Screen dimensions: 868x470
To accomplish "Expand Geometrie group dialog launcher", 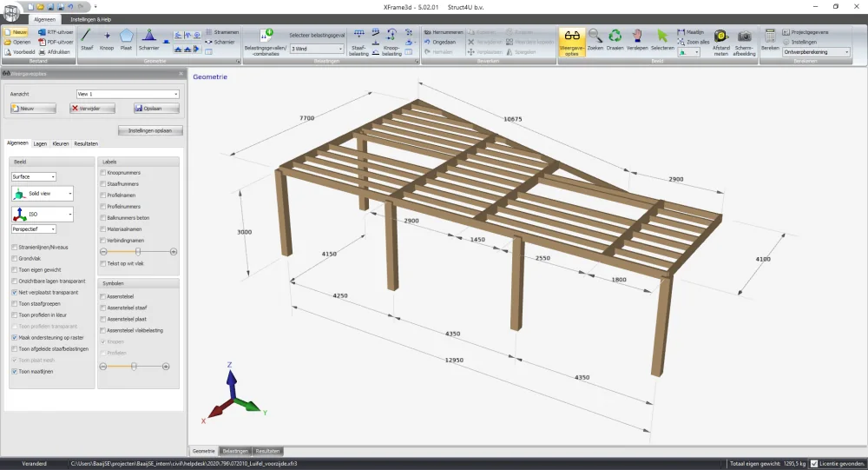I will point(239,62).
